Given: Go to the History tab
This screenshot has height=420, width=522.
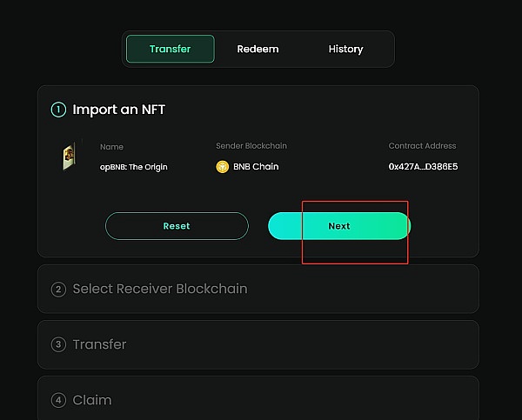Looking at the screenshot, I should 345,49.
